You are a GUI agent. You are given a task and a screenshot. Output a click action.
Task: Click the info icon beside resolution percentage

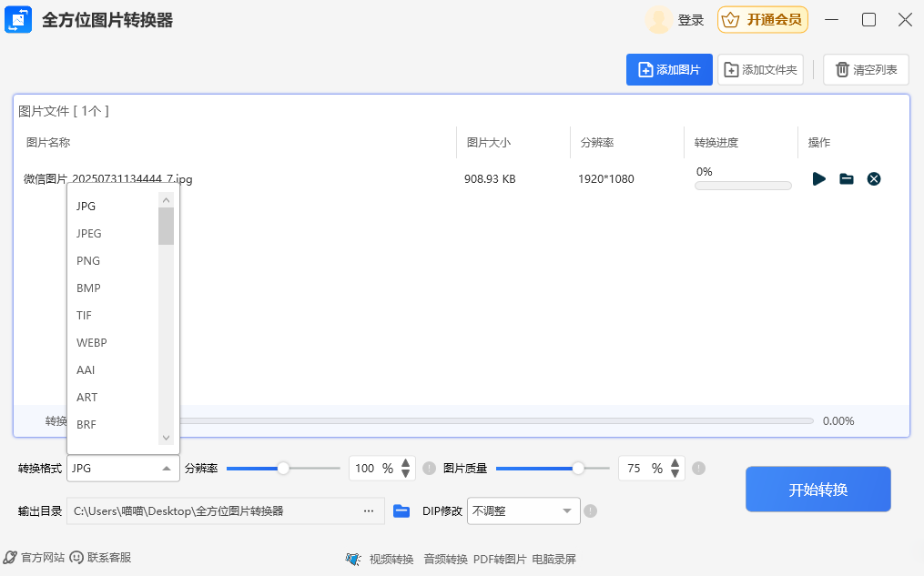click(429, 469)
